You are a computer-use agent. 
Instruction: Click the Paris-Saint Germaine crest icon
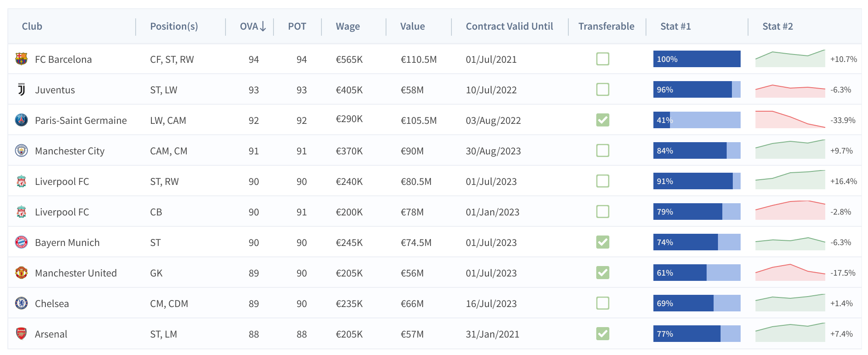point(21,120)
